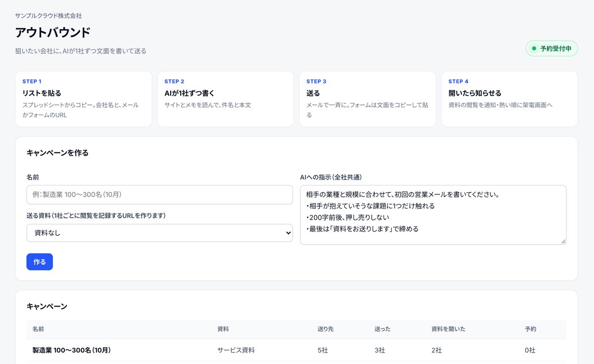This screenshot has width=594, height=364.
Task: Click the blue 作る button
Action: 40,262
